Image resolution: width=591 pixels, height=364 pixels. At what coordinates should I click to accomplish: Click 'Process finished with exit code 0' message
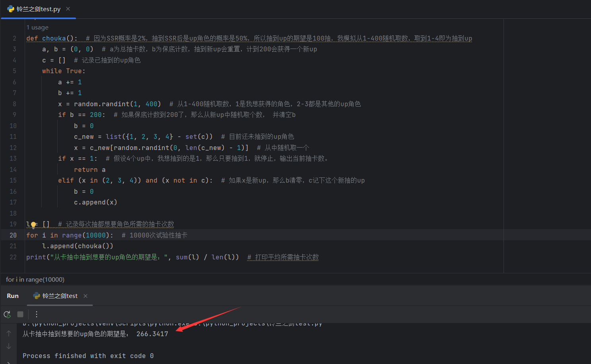(x=88, y=356)
